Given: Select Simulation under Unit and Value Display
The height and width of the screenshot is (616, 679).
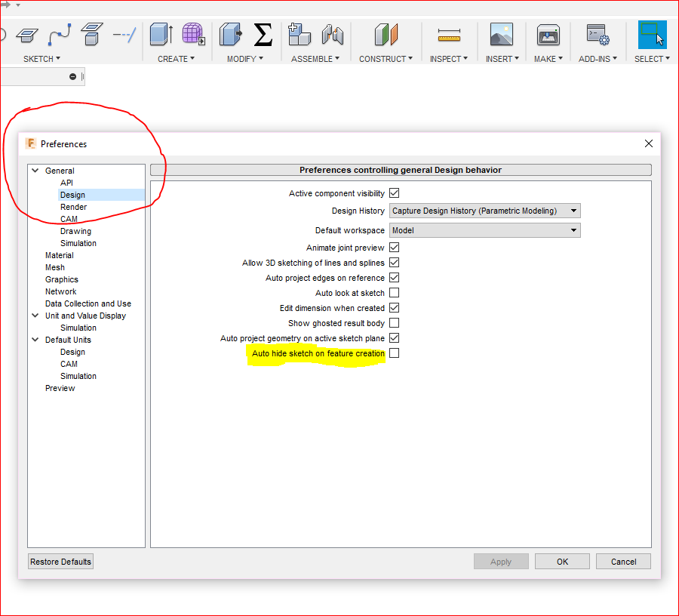Looking at the screenshot, I should [78, 328].
